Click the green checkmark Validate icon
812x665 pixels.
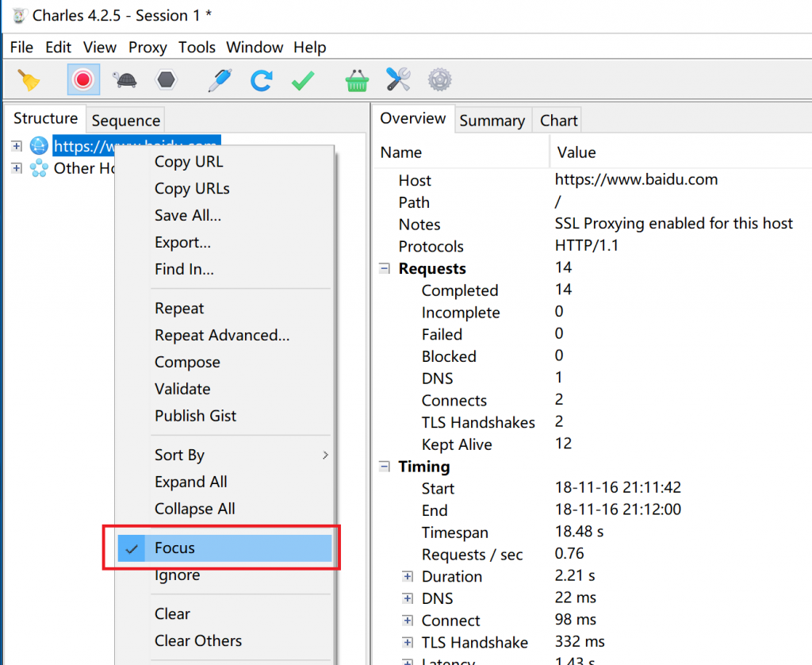(303, 80)
